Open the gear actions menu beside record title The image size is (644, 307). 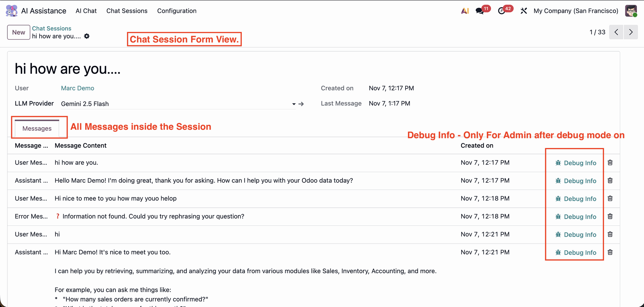pyautogui.click(x=87, y=36)
